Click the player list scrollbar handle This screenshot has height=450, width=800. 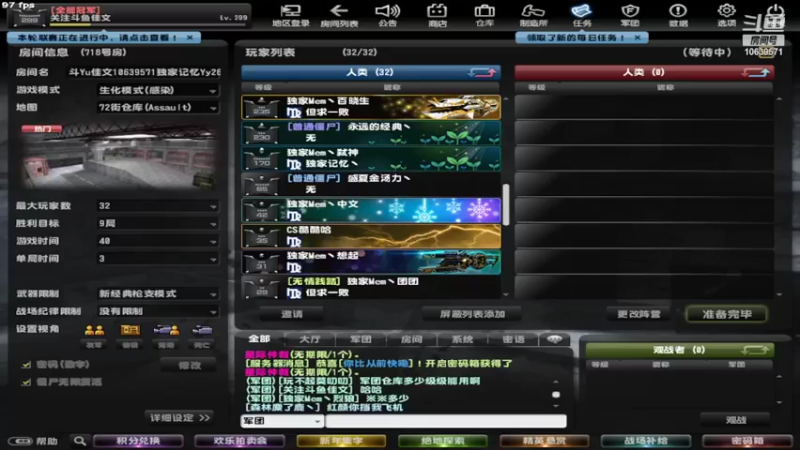[506, 205]
